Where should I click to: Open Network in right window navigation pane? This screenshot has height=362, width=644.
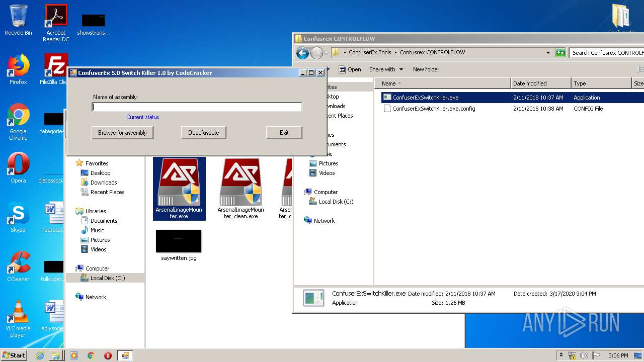coord(319,221)
